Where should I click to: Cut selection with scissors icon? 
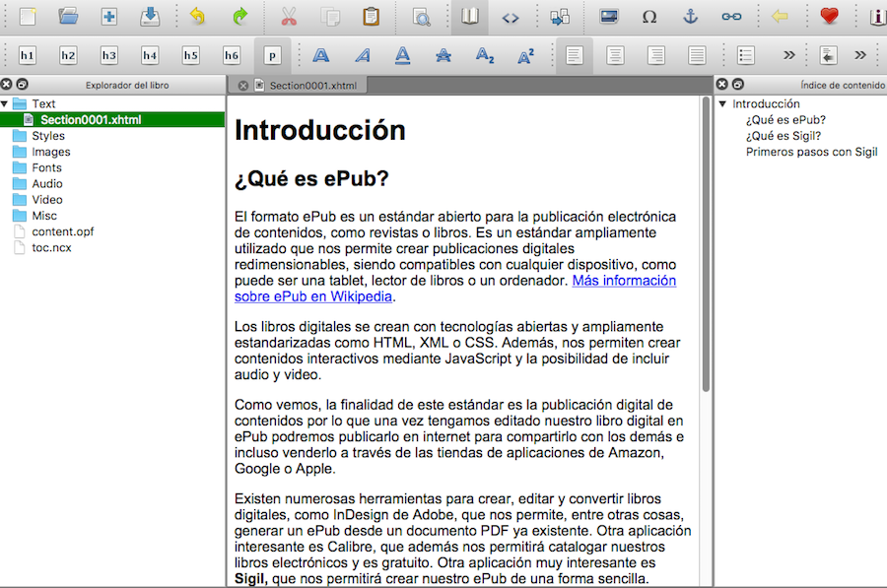(x=289, y=16)
